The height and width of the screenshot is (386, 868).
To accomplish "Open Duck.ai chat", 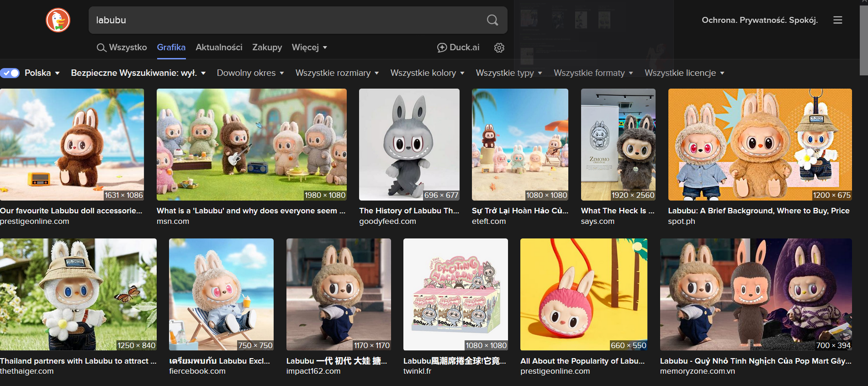I will [458, 48].
